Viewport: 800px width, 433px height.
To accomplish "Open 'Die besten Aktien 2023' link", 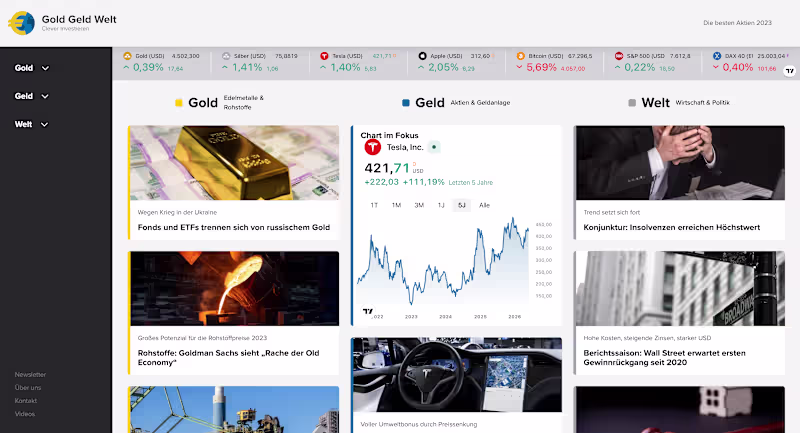I will coord(737,23).
